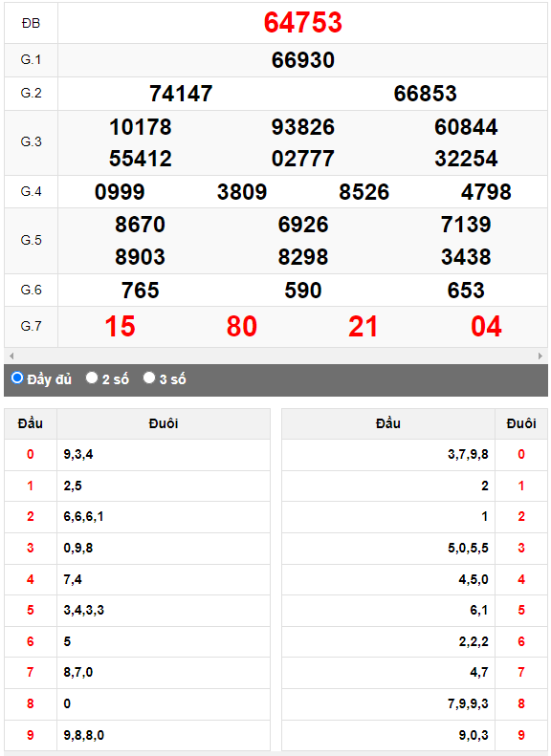Viewport: 551px width, 756px height.
Task: Click the left scroll arrow under results table
Action: point(11,356)
